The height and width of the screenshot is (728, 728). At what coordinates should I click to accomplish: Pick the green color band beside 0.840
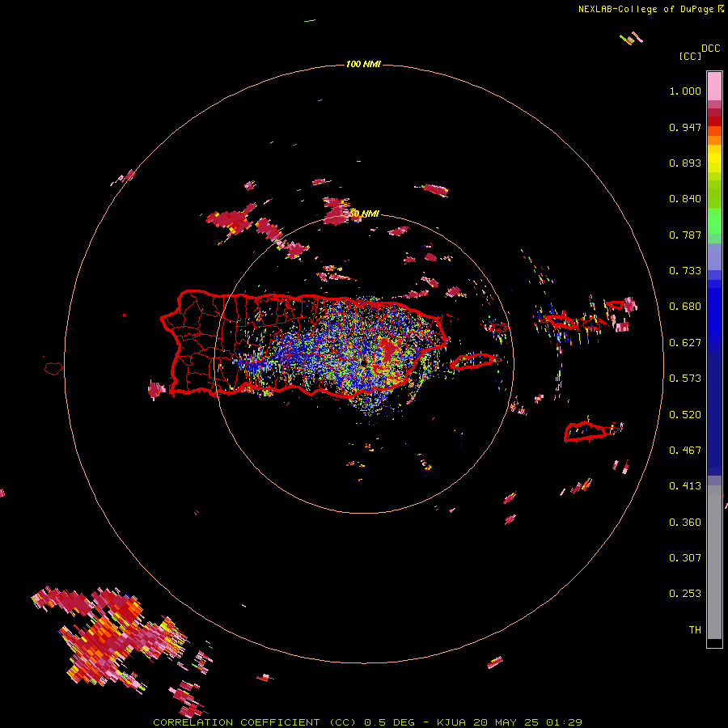click(x=714, y=194)
